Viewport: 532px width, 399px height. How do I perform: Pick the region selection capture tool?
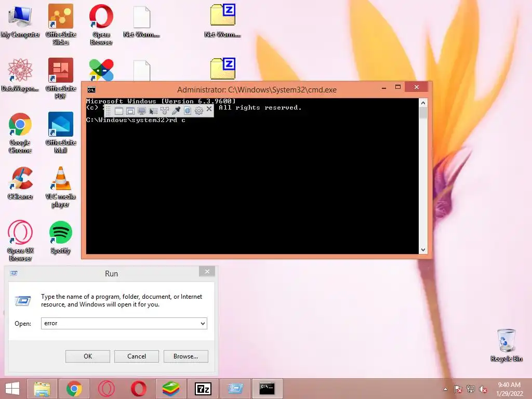[153, 111]
